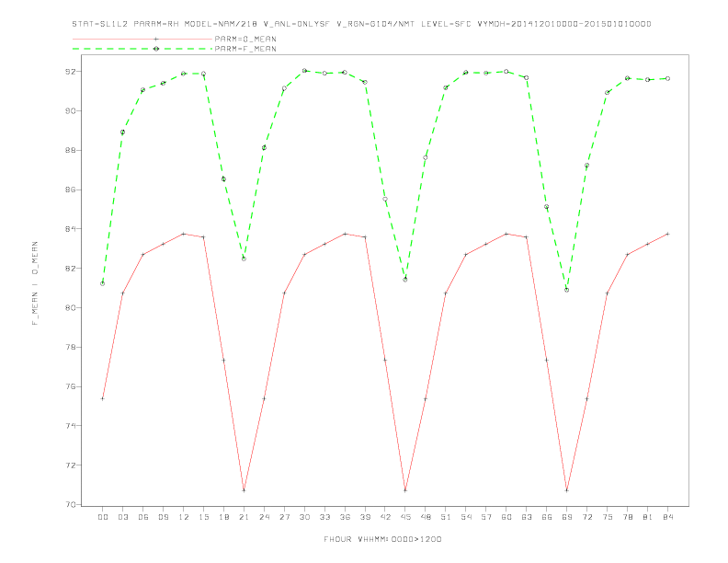Click x-axis forecast hour label 78
This screenshot has width=728, height=563.
628,517
